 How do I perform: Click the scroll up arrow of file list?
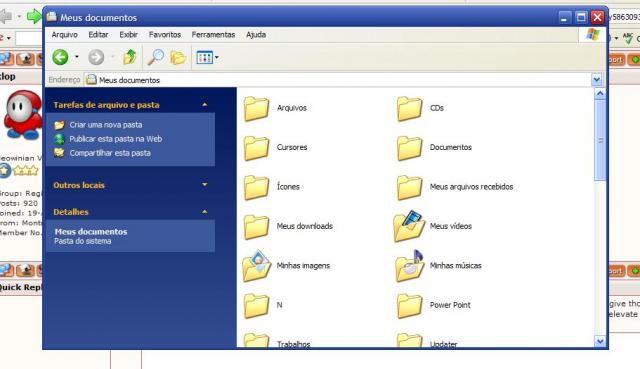tap(600, 93)
